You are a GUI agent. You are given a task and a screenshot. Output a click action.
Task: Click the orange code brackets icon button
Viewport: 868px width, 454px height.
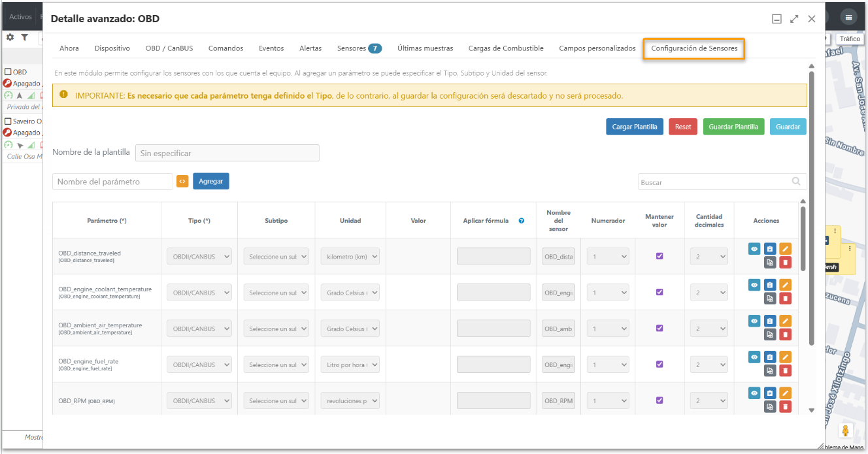pos(182,182)
